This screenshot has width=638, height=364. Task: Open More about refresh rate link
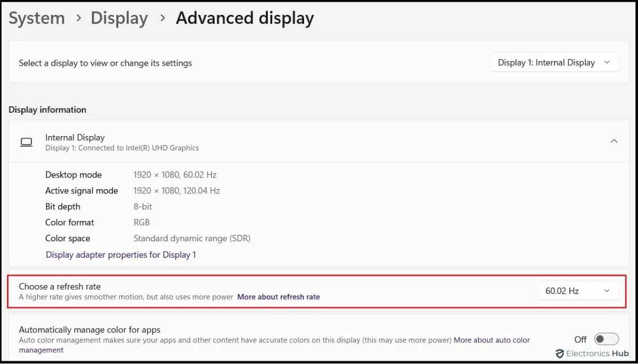coord(279,297)
